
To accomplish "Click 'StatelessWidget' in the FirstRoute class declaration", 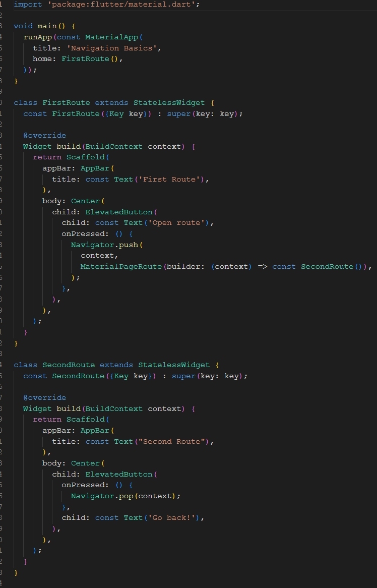I will (x=169, y=103).
